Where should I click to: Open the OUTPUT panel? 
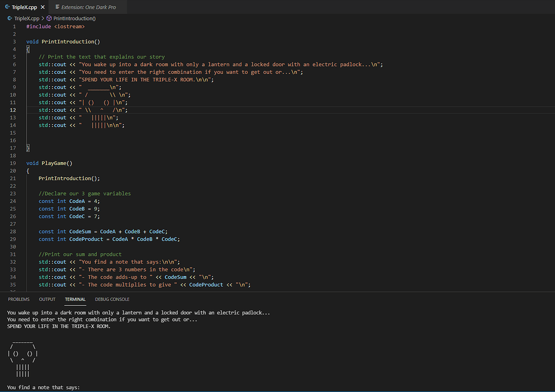47,299
